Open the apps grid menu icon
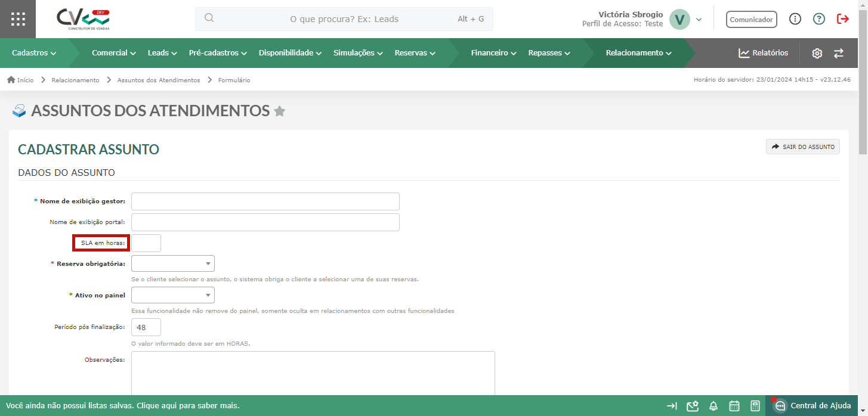868x416 pixels. coord(18,19)
